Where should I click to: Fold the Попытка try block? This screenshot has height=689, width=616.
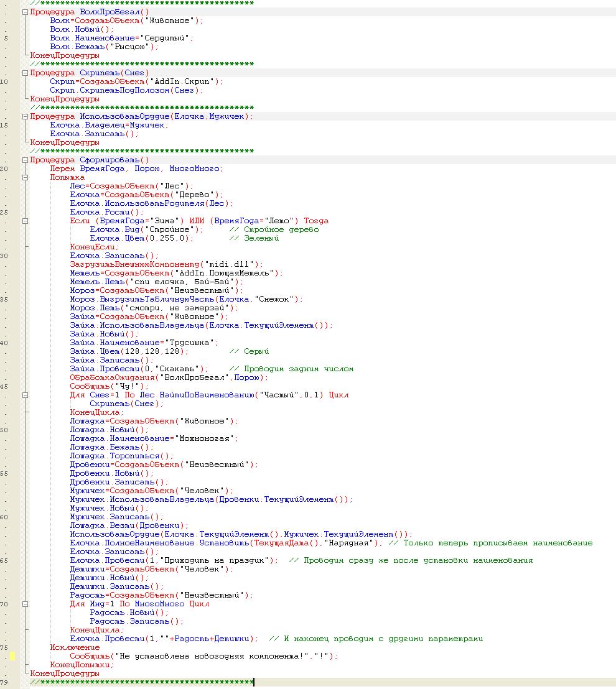[25, 177]
